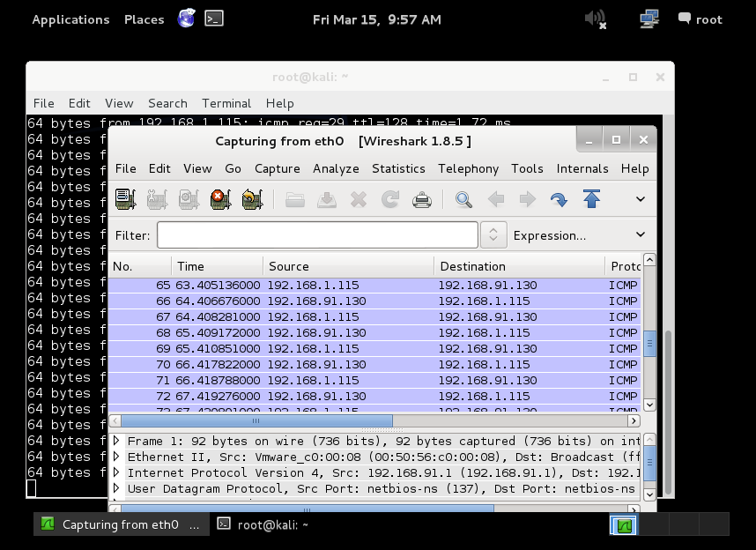The width and height of the screenshot is (756, 550).
Task: Click the Wireshark workspace icon in bottom panel
Action: 624,524
